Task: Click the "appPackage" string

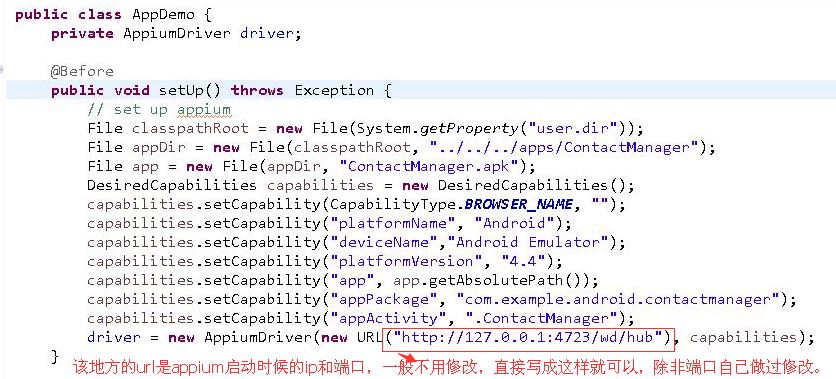Action: [x=388, y=300]
